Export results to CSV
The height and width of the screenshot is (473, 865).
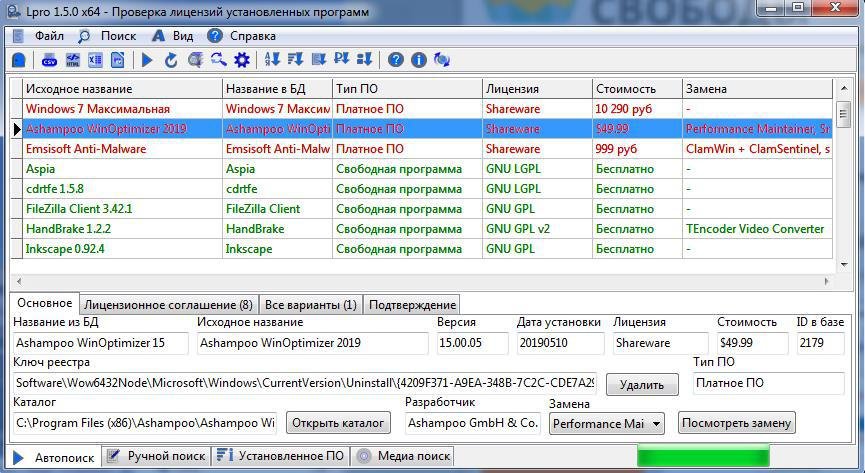pos(50,60)
